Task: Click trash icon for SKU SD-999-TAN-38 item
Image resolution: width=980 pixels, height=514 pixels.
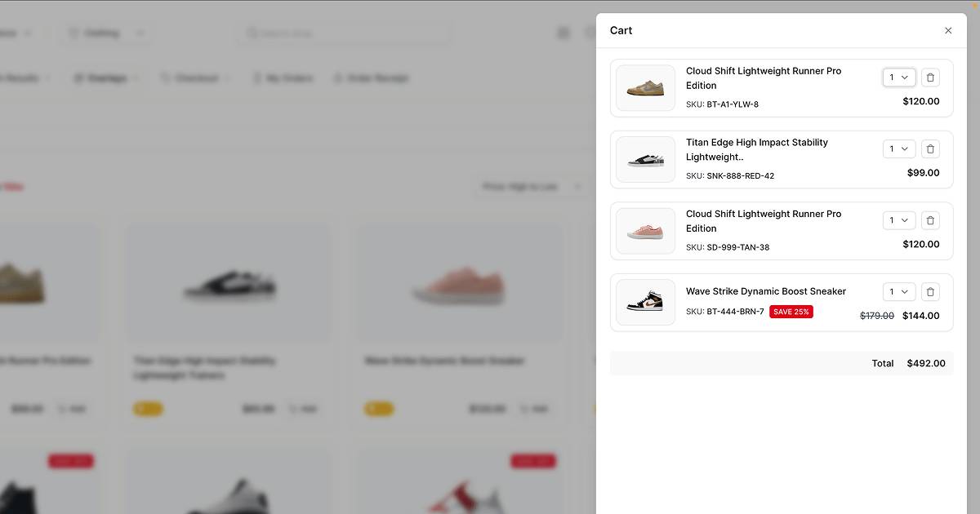Action: [x=930, y=220]
